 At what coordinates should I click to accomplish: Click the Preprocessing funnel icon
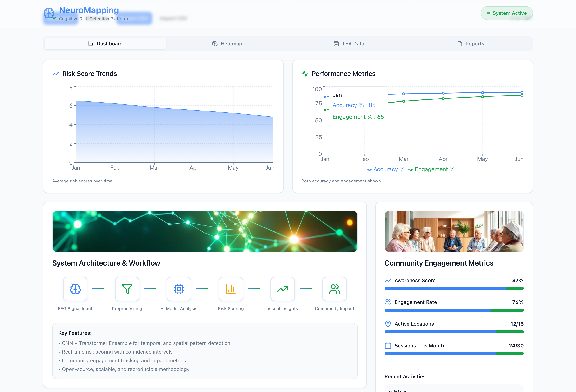pyautogui.click(x=127, y=289)
